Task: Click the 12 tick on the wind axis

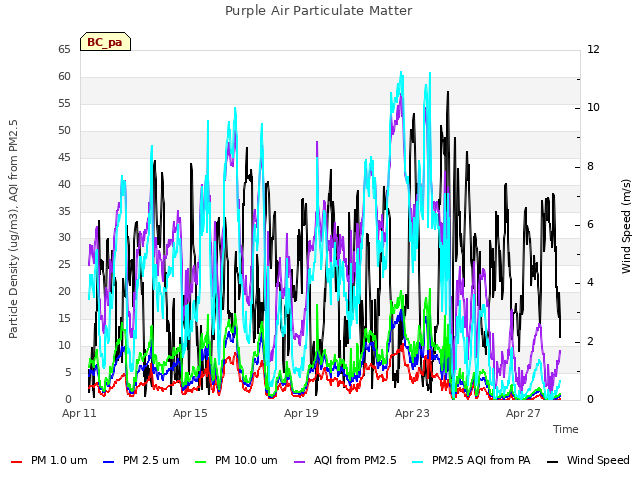Action: click(593, 49)
